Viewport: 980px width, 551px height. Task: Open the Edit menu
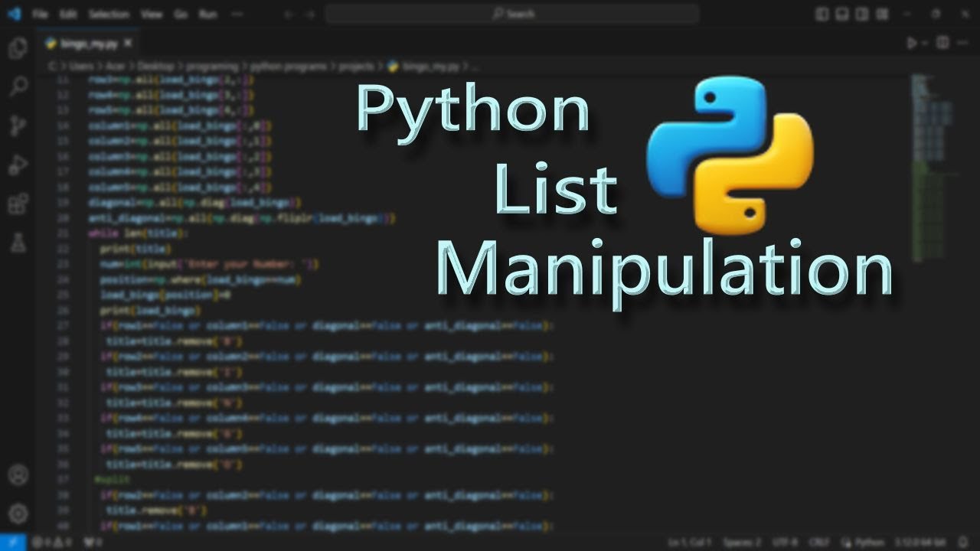[x=67, y=14]
